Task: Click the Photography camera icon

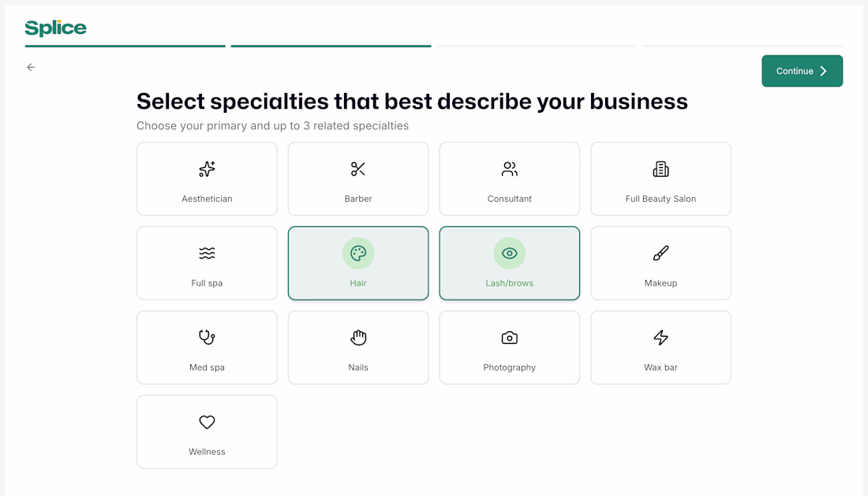Action: (510, 338)
